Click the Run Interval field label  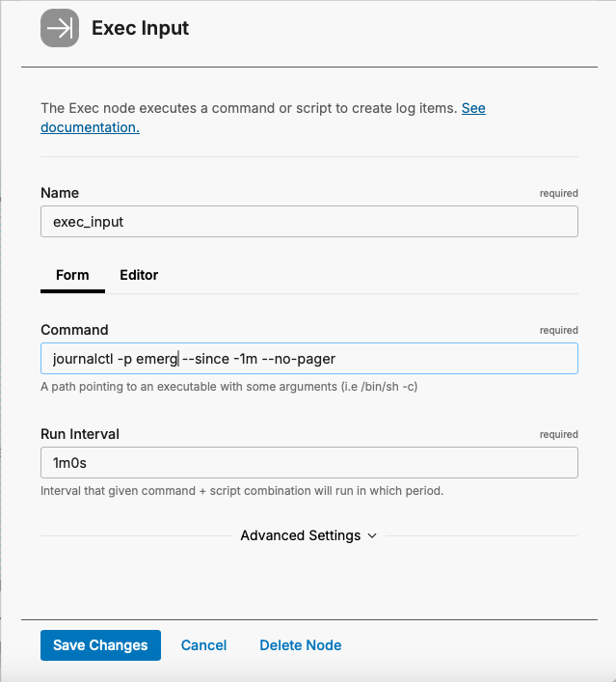[80, 434]
